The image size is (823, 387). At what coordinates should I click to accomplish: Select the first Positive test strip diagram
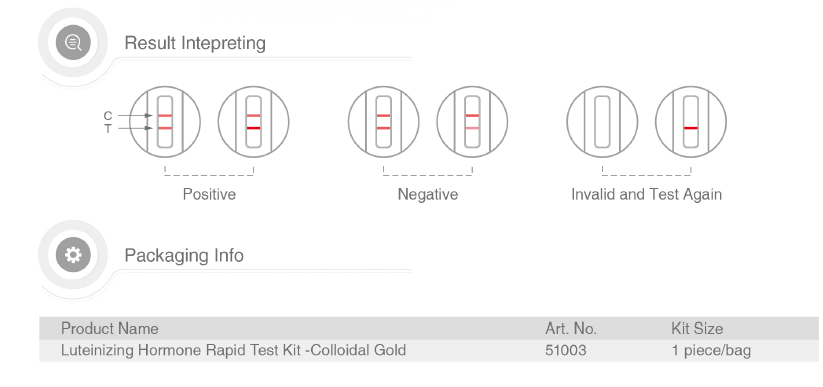pyautogui.click(x=165, y=122)
